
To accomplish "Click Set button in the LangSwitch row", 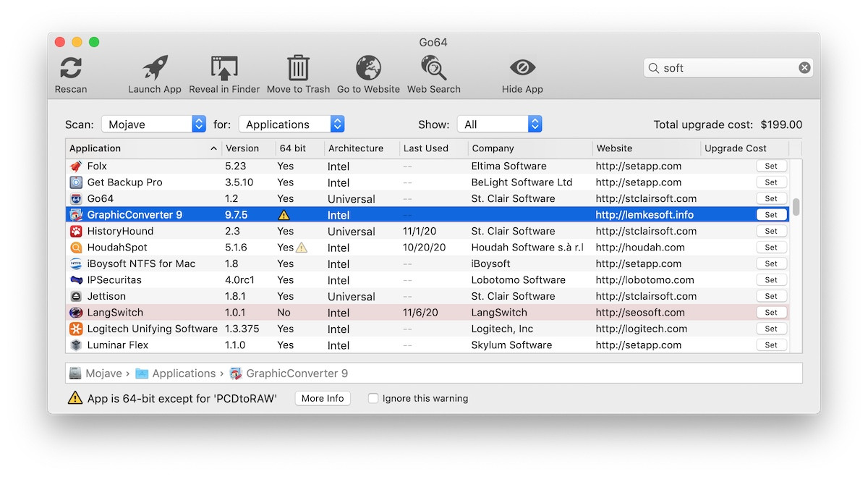I will pyautogui.click(x=771, y=313).
